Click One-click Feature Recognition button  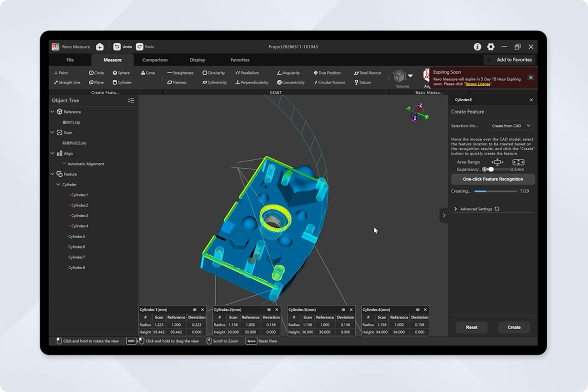click(492, 179)
